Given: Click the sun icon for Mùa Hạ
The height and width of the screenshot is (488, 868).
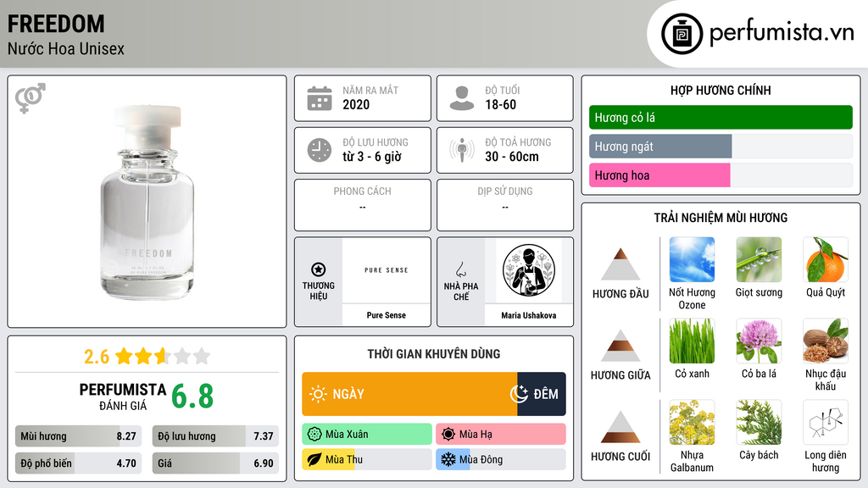Looking at the screenshot, I should tap(448, 435).
